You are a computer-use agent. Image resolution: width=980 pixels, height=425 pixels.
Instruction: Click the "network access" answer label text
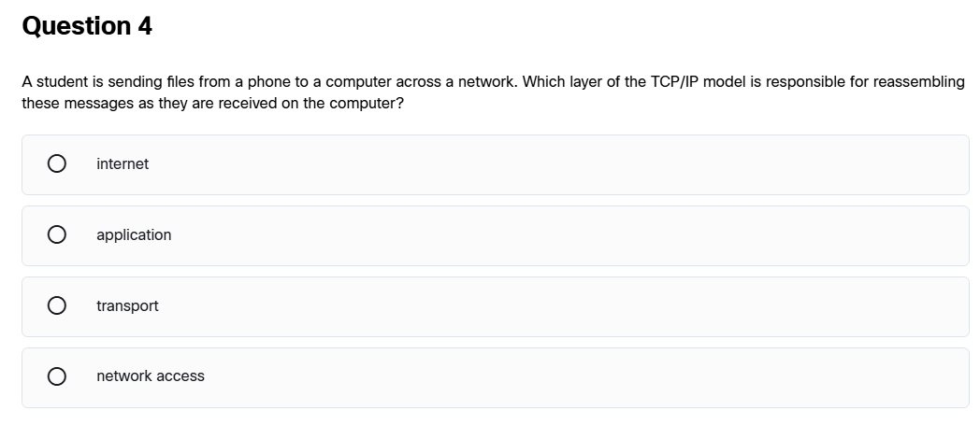(150, 376)
